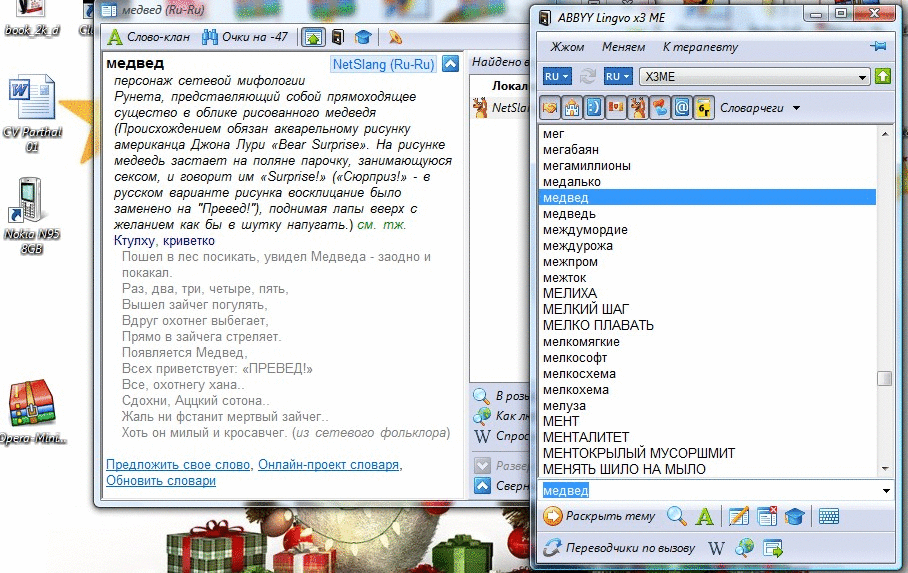Click the magnifier search icon in Lingvo toolbar
The image size is (908, 573).
tap(676, 516)
